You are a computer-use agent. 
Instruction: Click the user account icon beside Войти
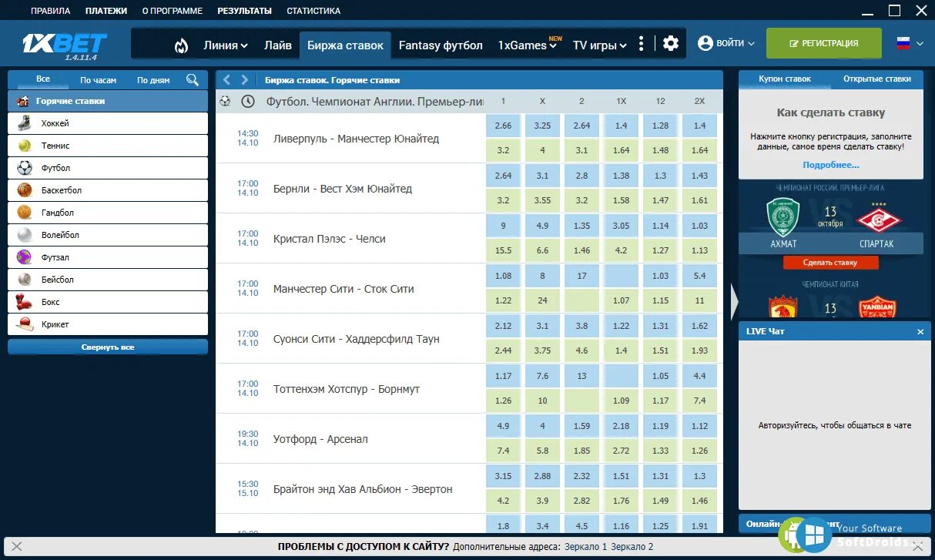coord(705,44)
